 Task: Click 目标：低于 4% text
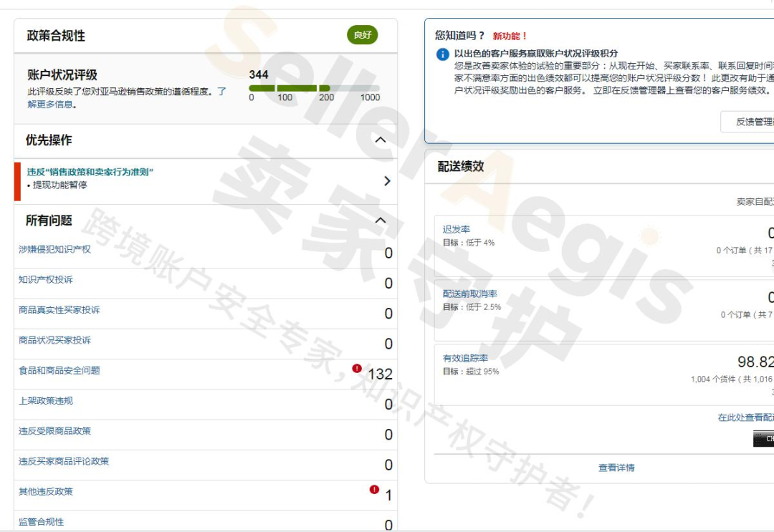469,243
